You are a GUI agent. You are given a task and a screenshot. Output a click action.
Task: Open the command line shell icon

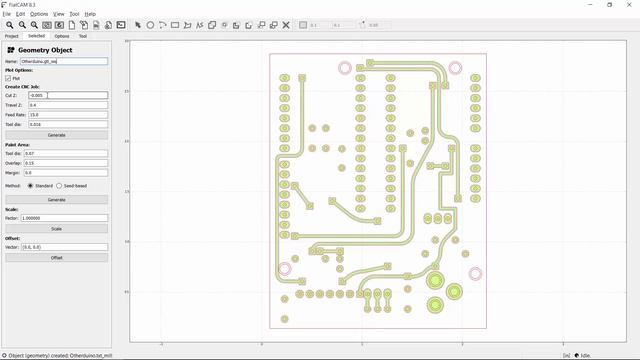[x=121, y=25]
